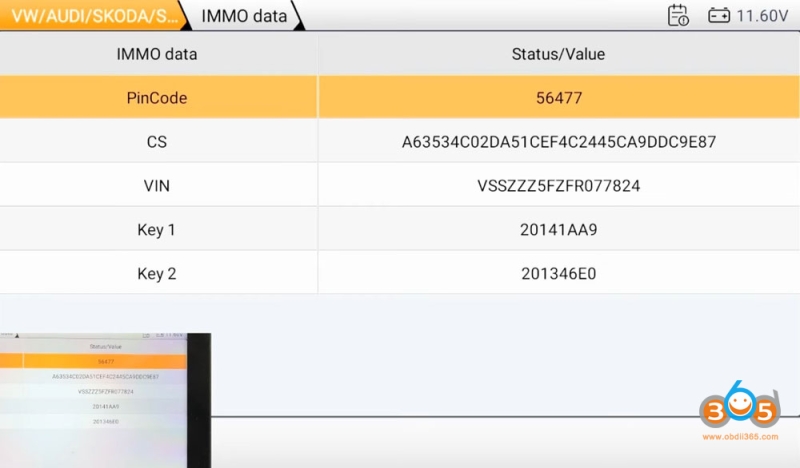Select the Key 2 row label
This screenshot has width=800, height=468.
tap(157, 273)
